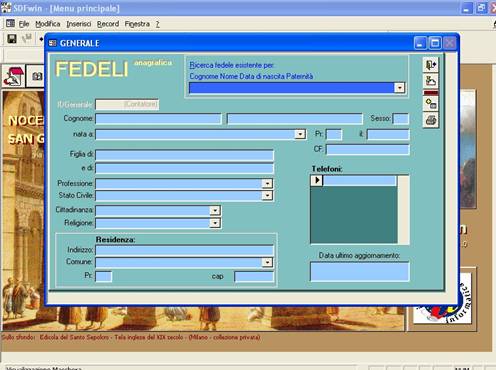Expand the Ricerca fedele search combo box
This screenshot has width=496, height=370.
(399, 88)
